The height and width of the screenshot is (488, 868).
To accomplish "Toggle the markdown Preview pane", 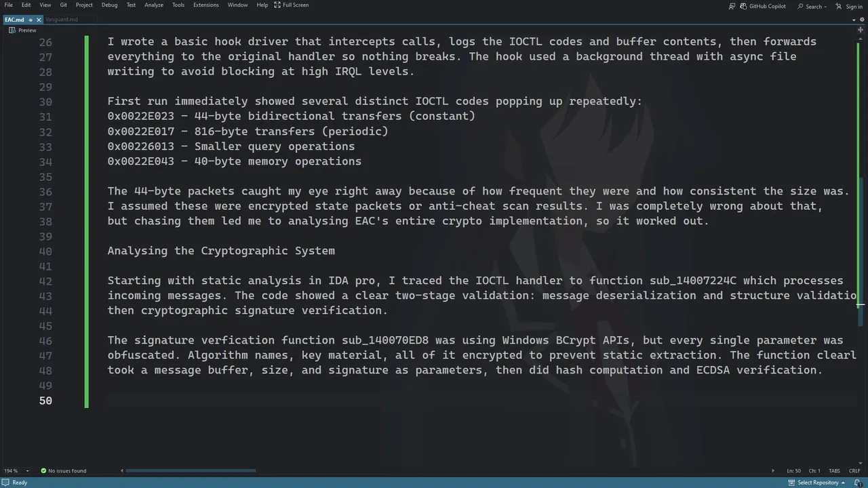I will (22, 30).
